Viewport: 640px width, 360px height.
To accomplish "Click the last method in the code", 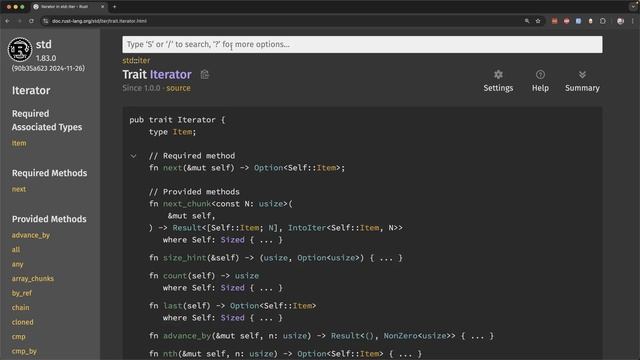I will [x=173, y=306].
